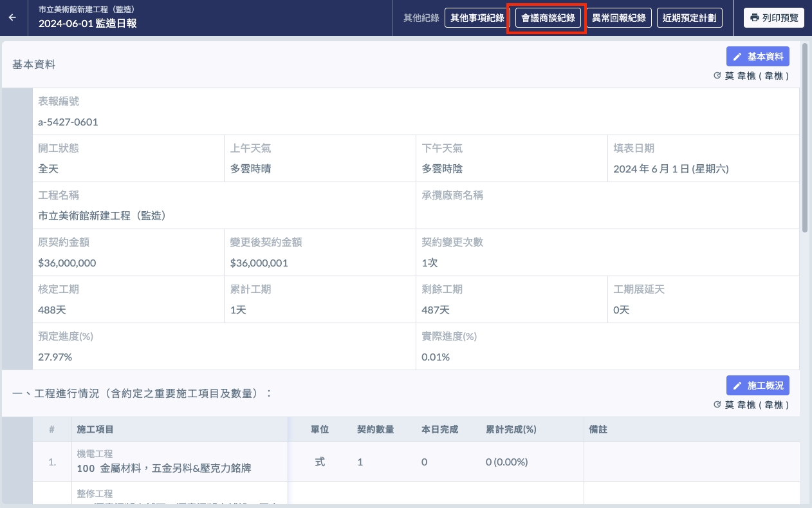Click the pencil edit icon for 基本資料

coord(737,57)
